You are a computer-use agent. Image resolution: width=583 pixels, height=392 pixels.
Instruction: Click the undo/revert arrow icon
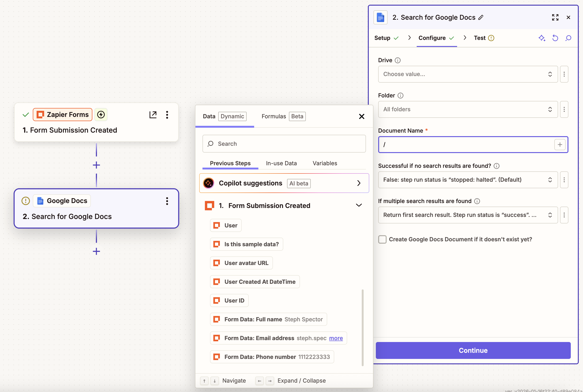pyautogui.click(x=555, y=38)
